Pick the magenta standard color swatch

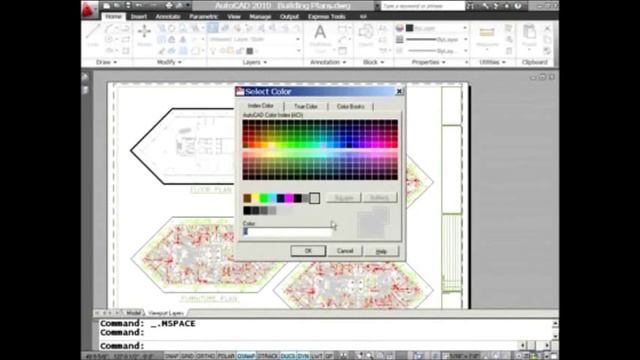pyautogui.click(x=289, y=198)
